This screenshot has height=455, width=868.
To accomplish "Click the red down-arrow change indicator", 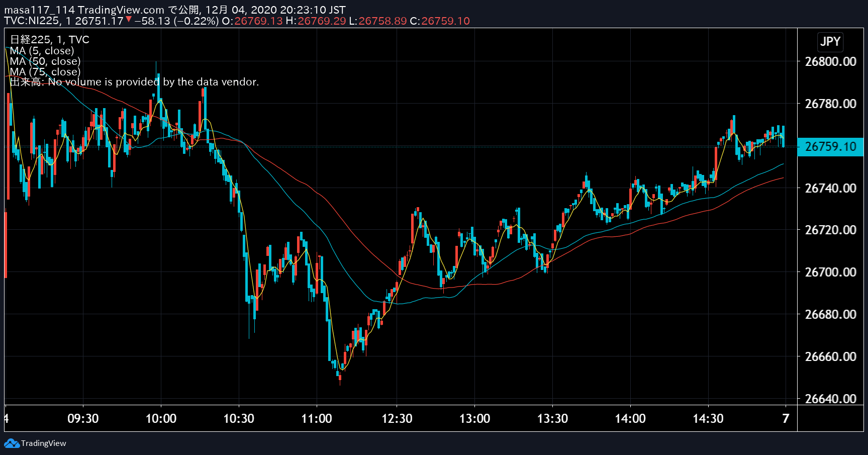I will pyautogui.click(x=129, y=20).
